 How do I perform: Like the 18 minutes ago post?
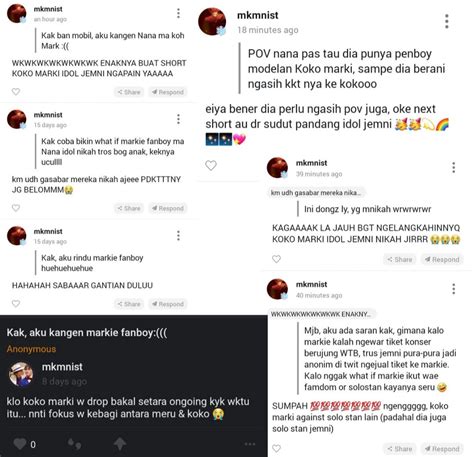211,165
